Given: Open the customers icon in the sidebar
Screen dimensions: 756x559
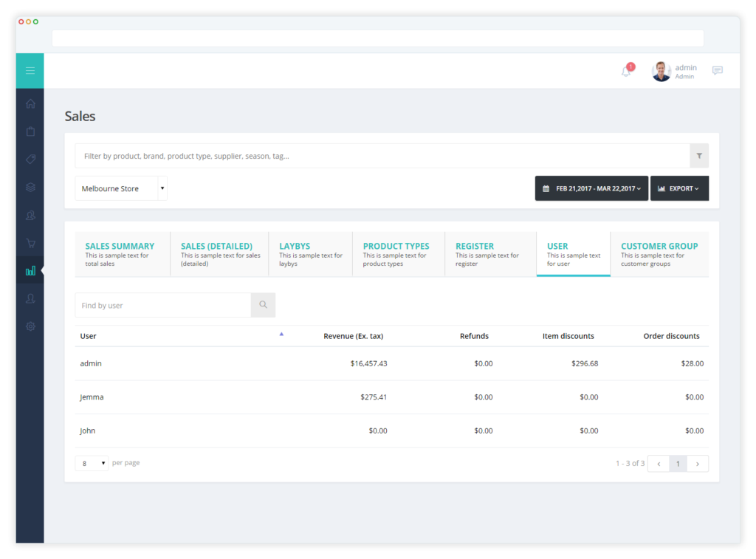Looking at the screenshot, I should click(30, 215).
